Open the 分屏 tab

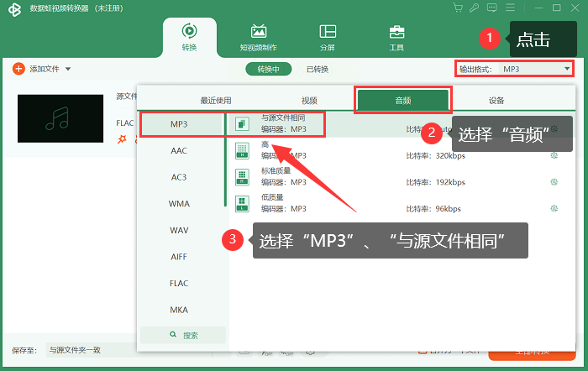(x=328, y=38)
